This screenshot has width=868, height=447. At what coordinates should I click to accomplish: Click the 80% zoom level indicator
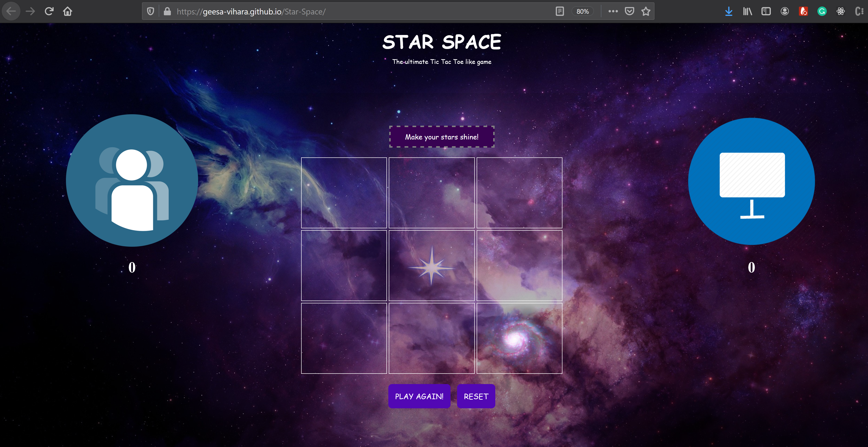click(583, 11)
